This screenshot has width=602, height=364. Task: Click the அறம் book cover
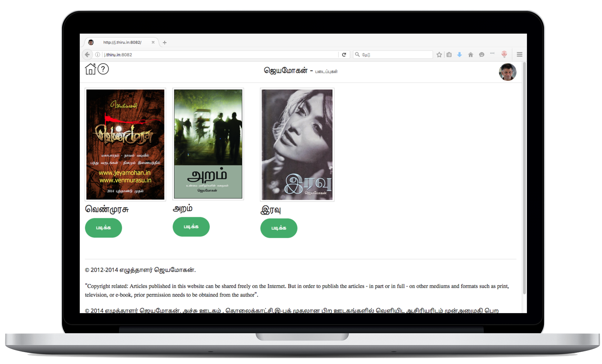[x=208, y=144]
